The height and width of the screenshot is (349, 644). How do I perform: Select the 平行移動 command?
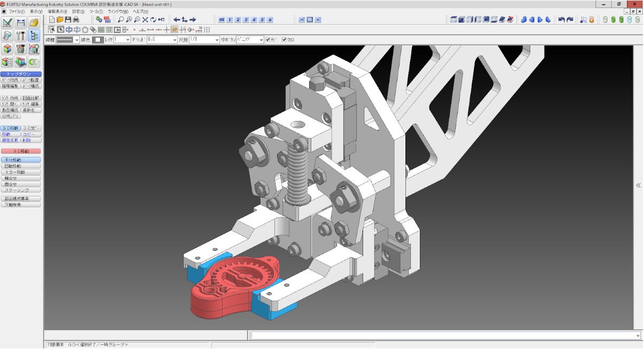pyautogui.click(x=21, y=160)
